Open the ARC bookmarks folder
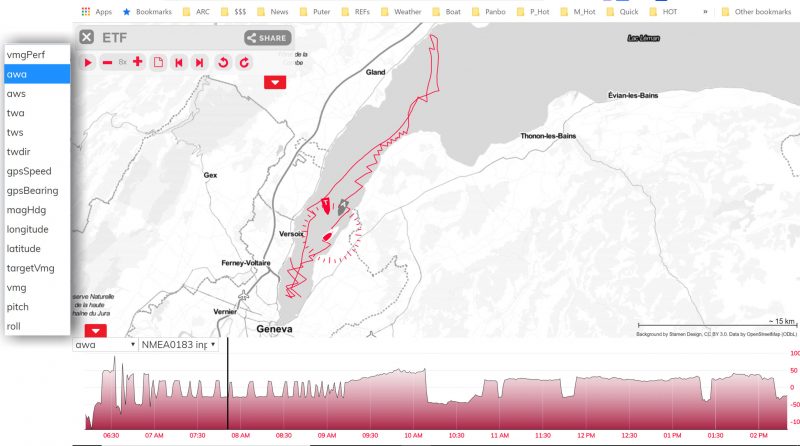Viewport: 800px width, 446px height. pos(196,11)
